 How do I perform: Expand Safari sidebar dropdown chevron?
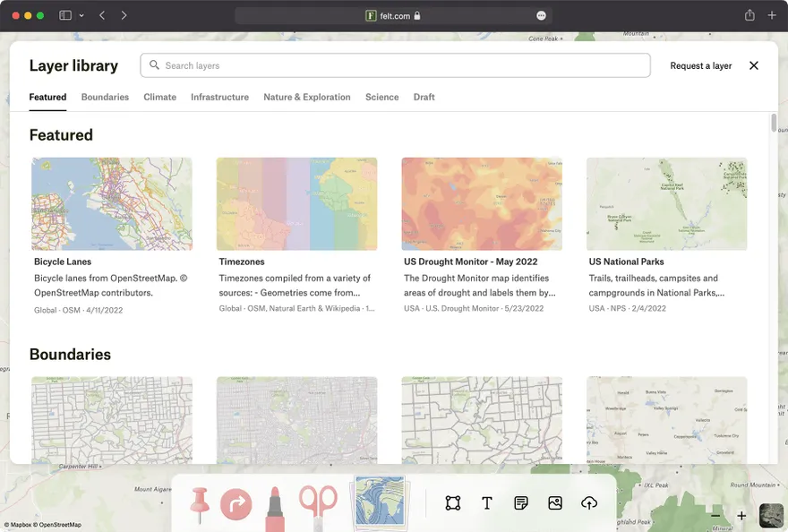(x=81, y=15)
